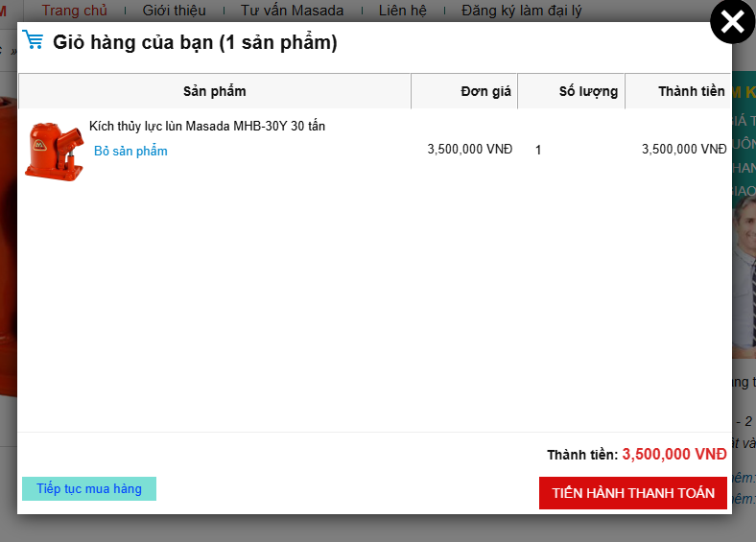This screenshot has width=756, height=542.
Task: Click quantity value '1' in Số lượng column
Action: tap(538, 150)
